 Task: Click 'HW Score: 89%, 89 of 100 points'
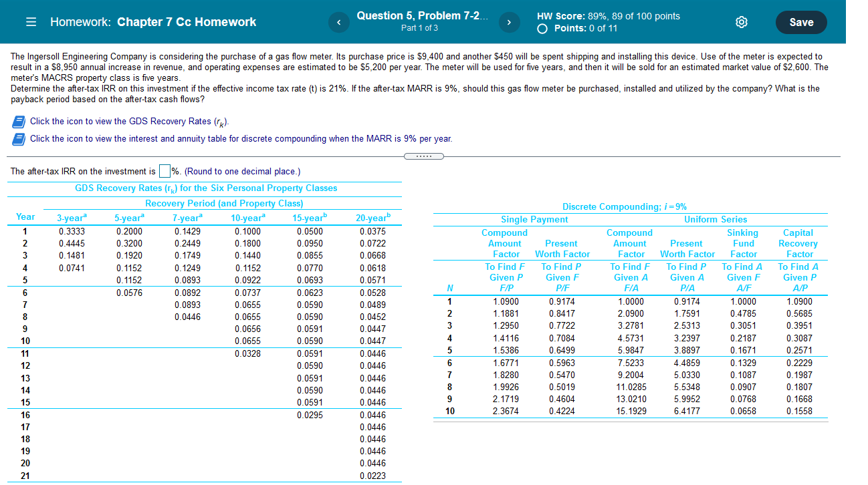coord(609,16)
